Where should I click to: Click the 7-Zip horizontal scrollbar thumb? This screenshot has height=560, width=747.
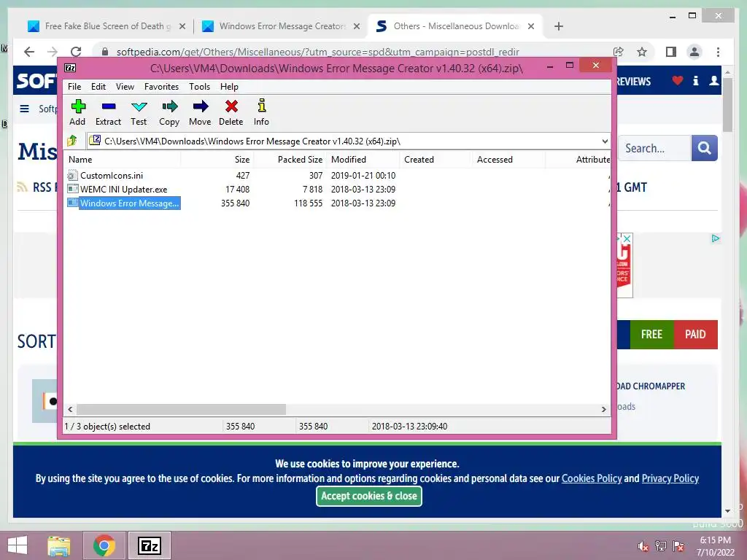[x=181, y=409]
